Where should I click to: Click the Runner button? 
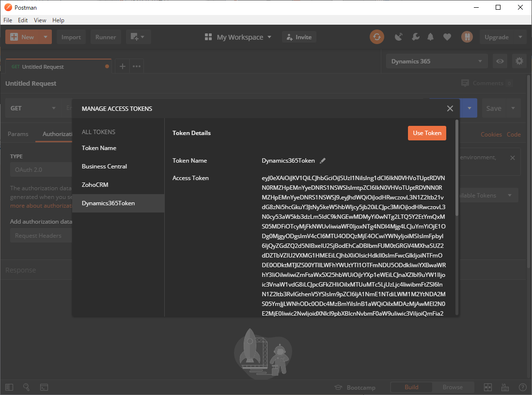[106, 37]
